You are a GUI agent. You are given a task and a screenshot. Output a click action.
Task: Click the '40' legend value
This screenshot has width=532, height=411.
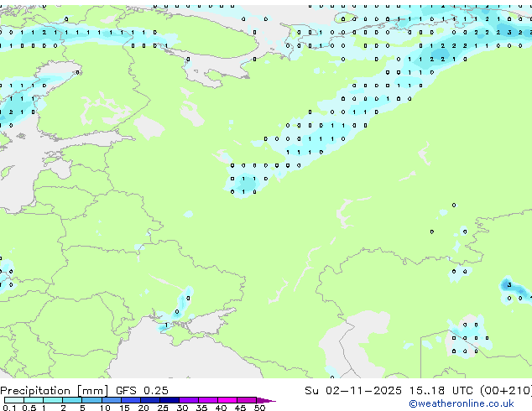pyautogui.click(x=221, y=408)
